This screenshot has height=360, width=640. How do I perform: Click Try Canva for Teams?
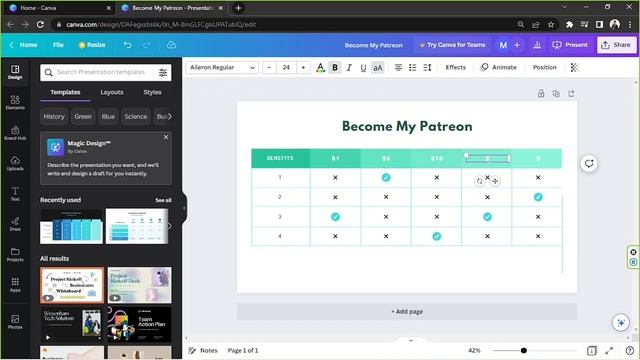tap(452, 45)
